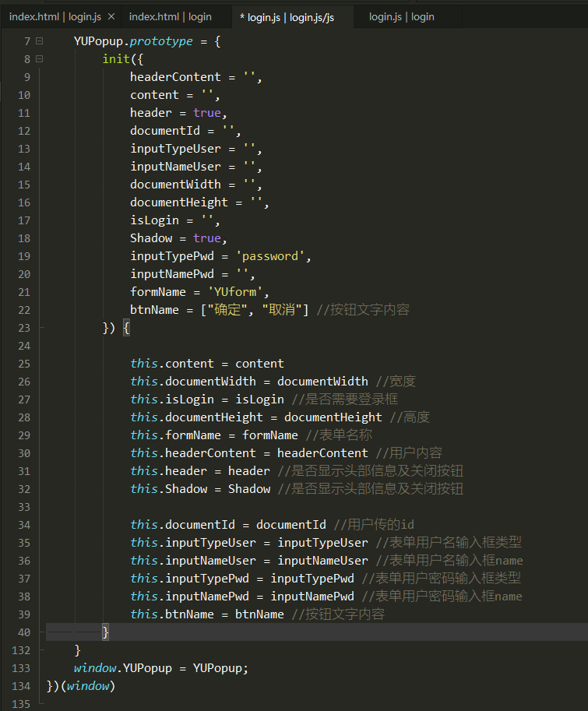Viewport: 588px width, 711px height.
Task: Click the comment //用户内容 on line 30
Action: (x=410, y=453)
